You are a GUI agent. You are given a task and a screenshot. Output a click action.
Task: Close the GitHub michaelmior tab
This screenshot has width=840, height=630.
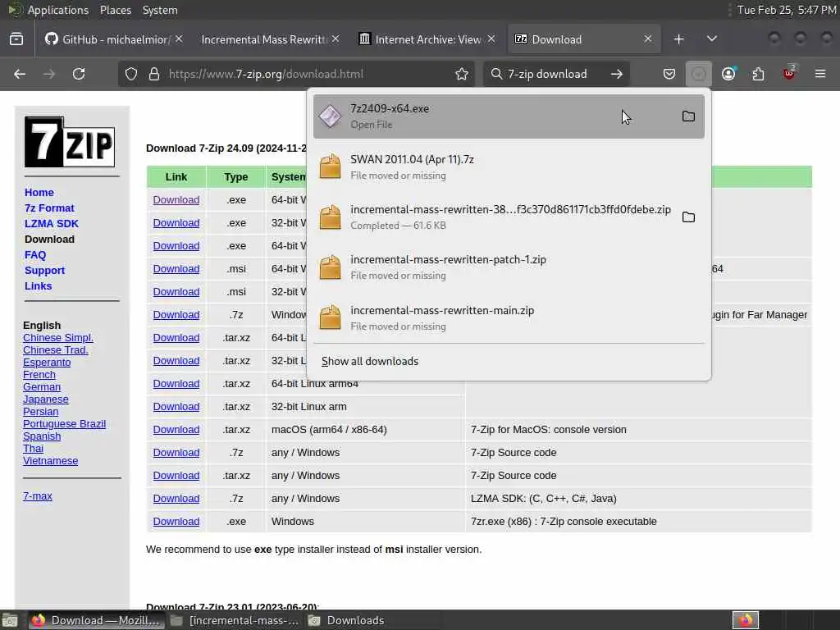pyautogui.click(x=179, y=39)
